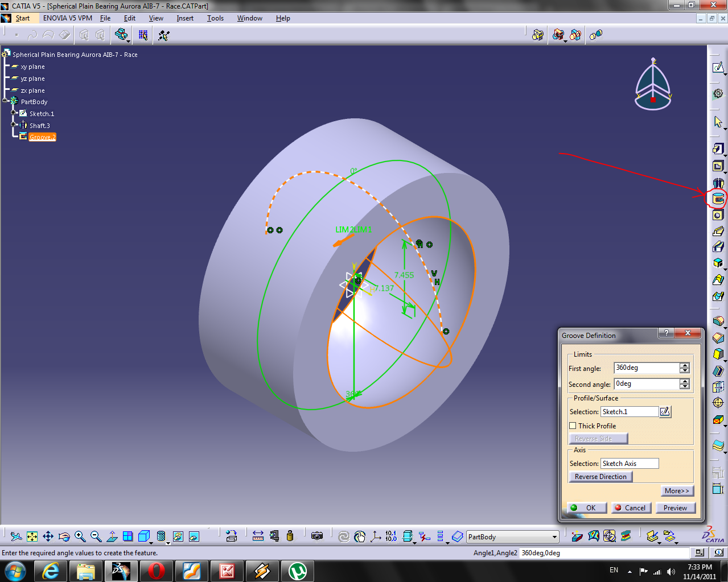Viewport: 728px width, 582px height.
Task: Click the Angle1,Angle2 command input field
Action: coord(604,553)
